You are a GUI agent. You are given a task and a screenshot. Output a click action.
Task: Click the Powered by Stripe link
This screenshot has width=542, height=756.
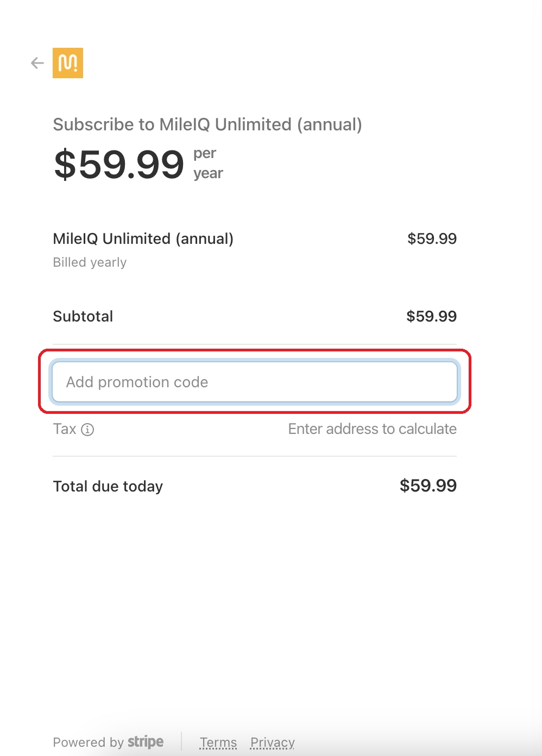[x=108, y=742]
